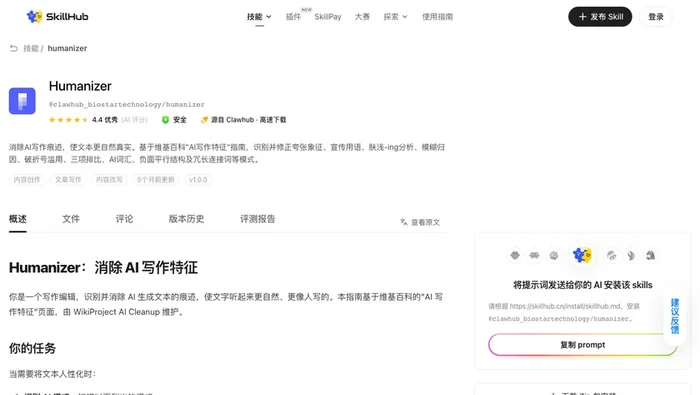Click the translate icon beside 查看原文
Viewport: 700px width, 395px height.
pos(404,222)
